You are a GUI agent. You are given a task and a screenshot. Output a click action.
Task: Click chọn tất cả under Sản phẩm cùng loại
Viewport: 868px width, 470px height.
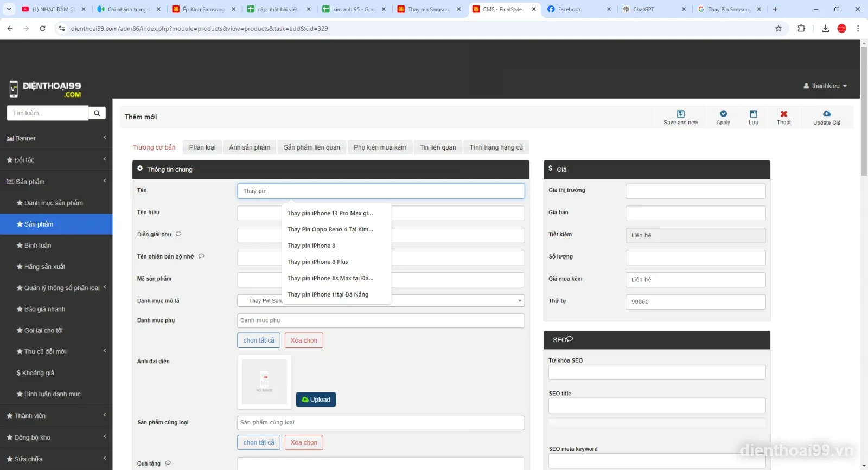click(259, 442)
